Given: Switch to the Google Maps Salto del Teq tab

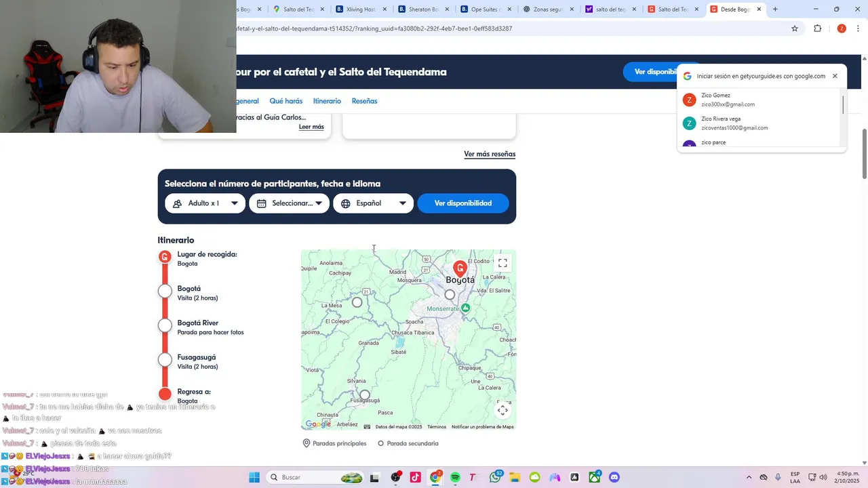Looking at the screenshot, I should [x=299, y=9].
